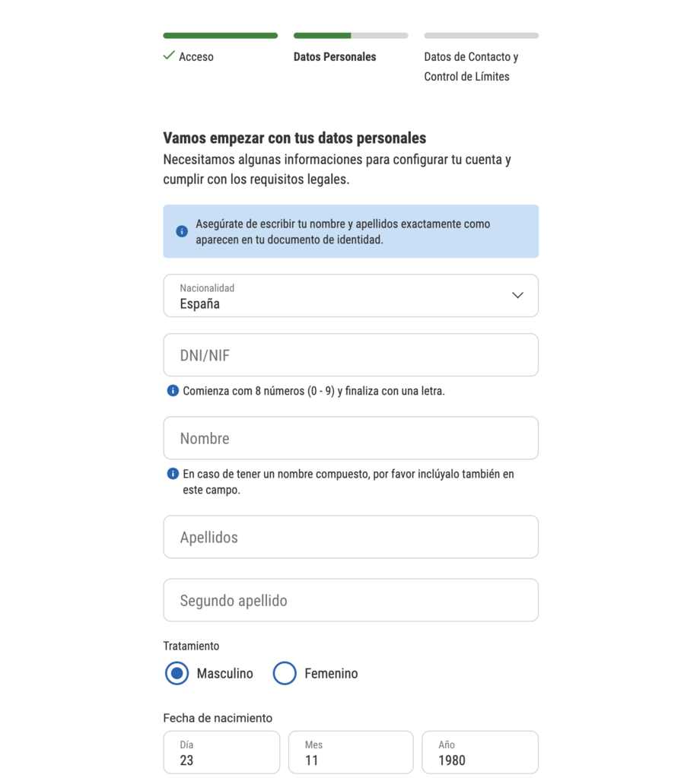The image size is (700, 778).
Task: Open Datos de Contacto y Control de Límites step
Action: (471, 66)
